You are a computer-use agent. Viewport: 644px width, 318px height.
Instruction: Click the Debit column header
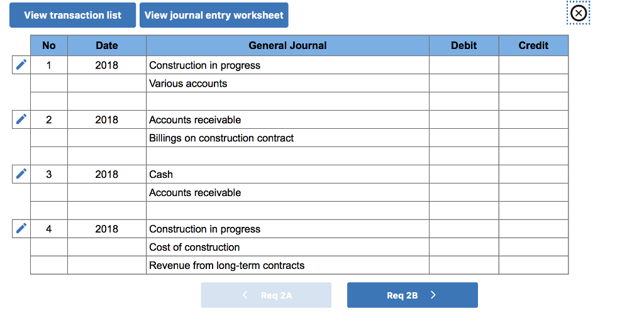(464, 45)
